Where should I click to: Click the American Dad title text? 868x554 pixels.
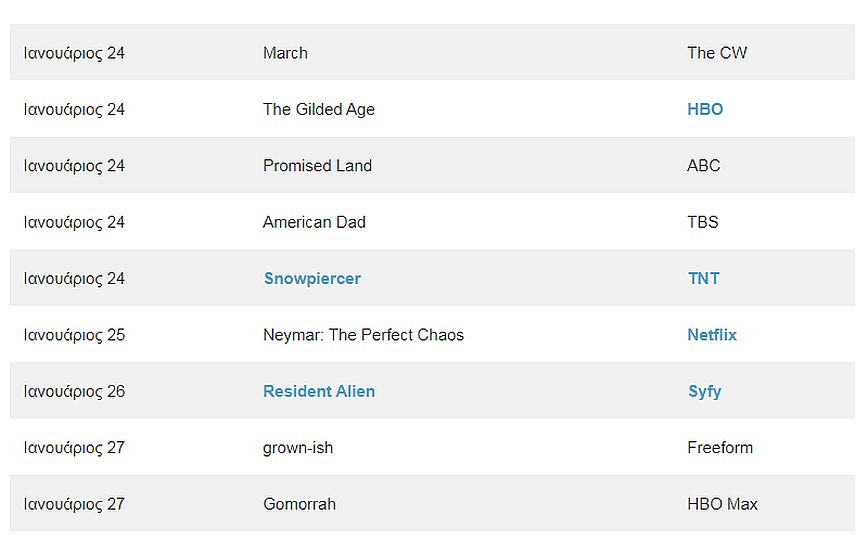tap(314, 222)
